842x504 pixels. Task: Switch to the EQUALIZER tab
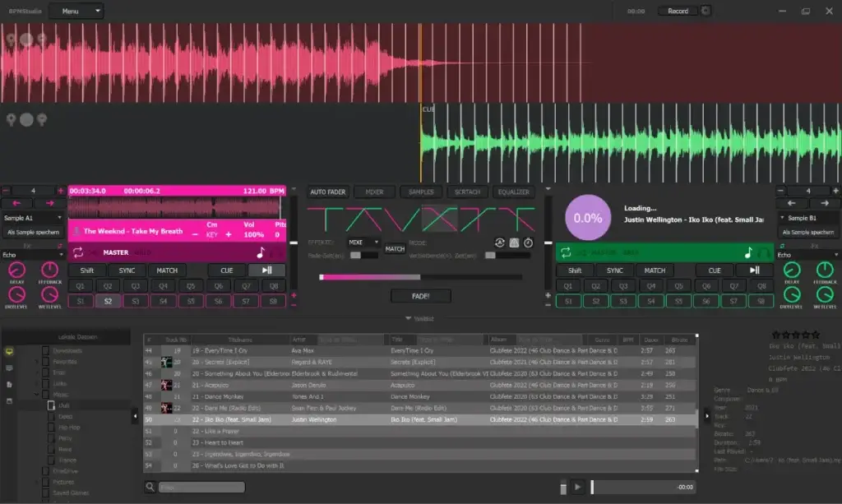(513, 192)
